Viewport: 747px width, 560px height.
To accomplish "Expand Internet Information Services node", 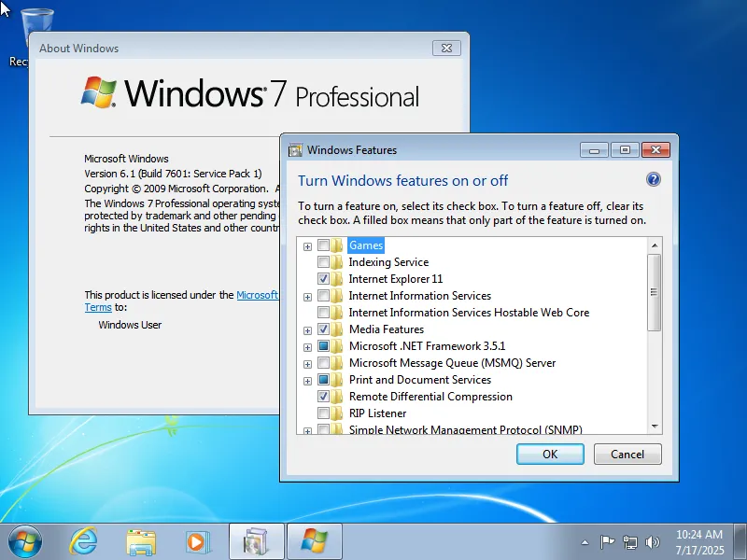I will (x=308, y=297).
